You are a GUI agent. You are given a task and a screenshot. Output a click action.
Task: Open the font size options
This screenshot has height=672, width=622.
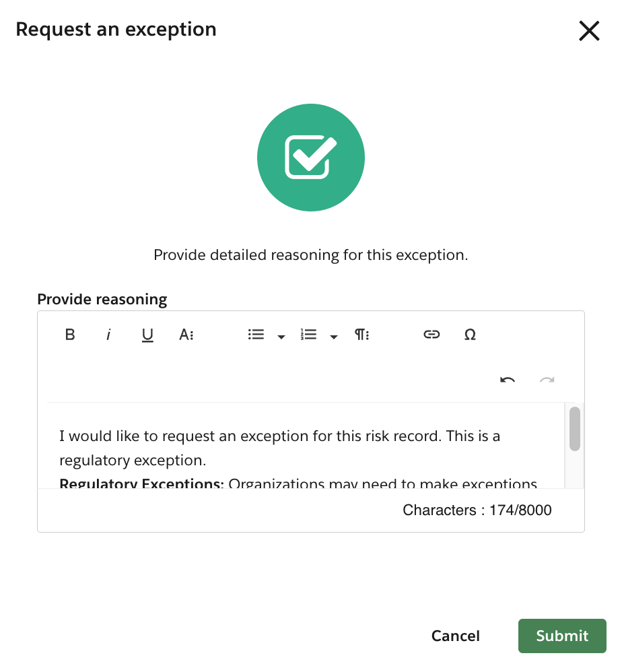pos(186,335)
